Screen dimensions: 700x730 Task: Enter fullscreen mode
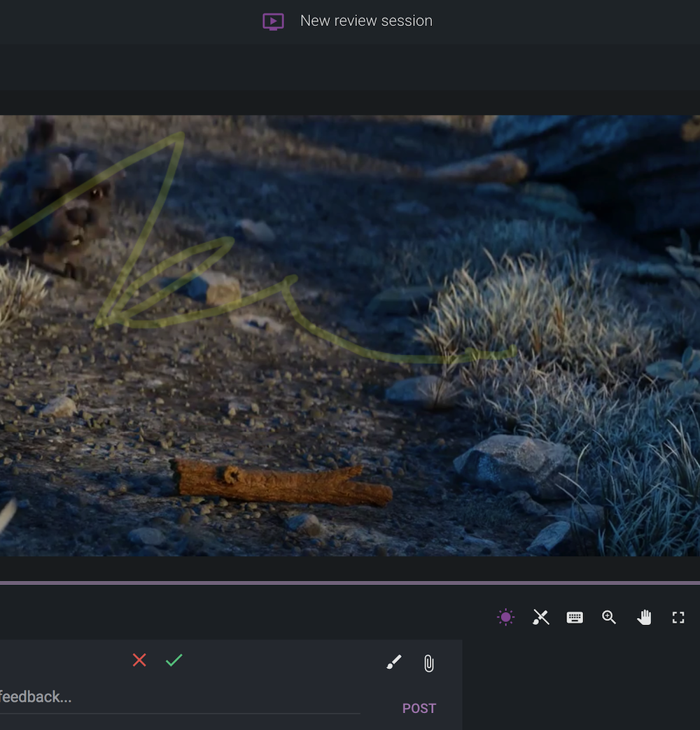tap(678, 617)
